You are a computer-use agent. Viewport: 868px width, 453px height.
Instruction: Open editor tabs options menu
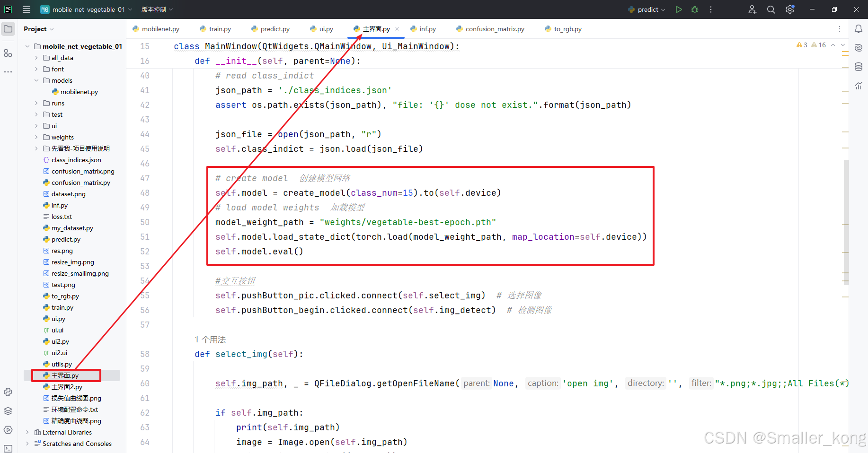pyautogui.click(x=840, y=29)
